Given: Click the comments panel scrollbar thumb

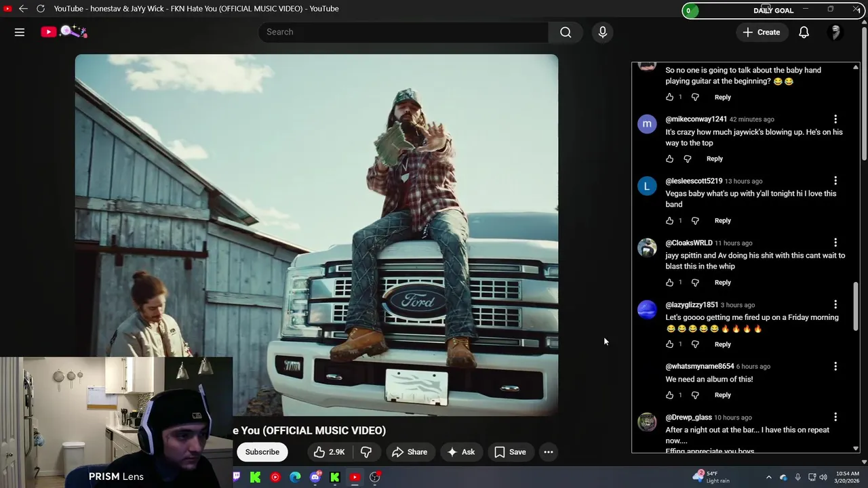Looking at the screenshot, I should (856, 306).
